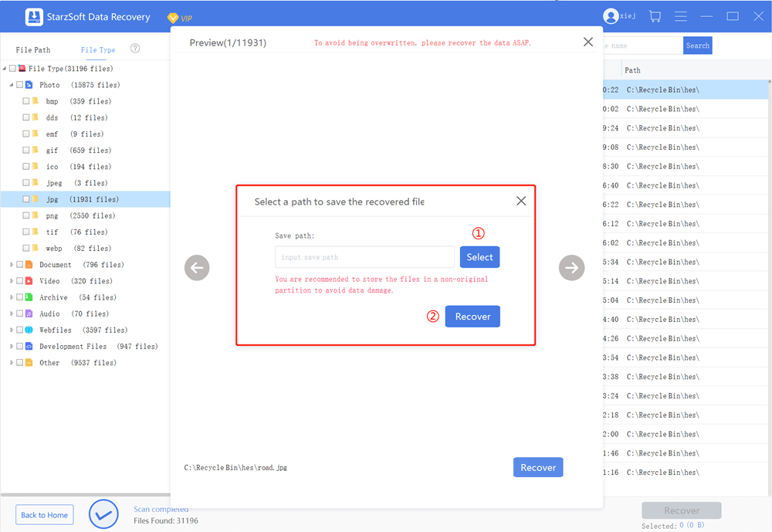The height and width of the screenshot is (532, 772).
Task: Go to previous preview with left arrow
Action: pos(197,268)
